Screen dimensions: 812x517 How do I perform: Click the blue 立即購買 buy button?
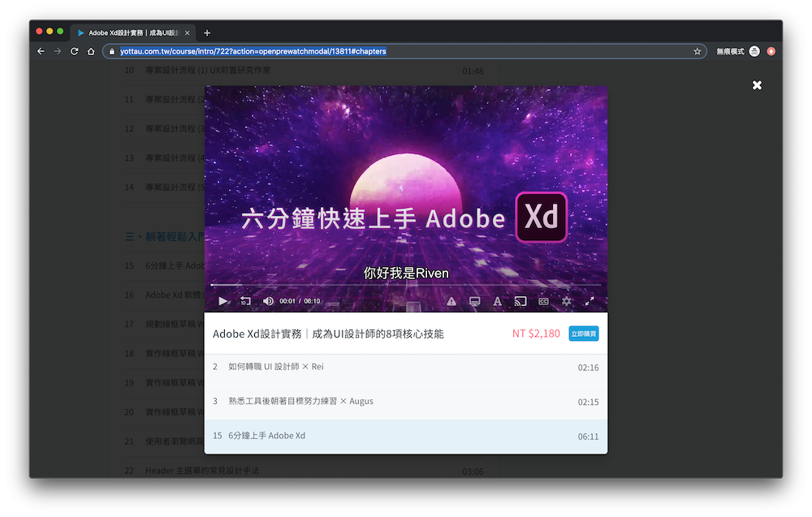[x=584, y=334]
